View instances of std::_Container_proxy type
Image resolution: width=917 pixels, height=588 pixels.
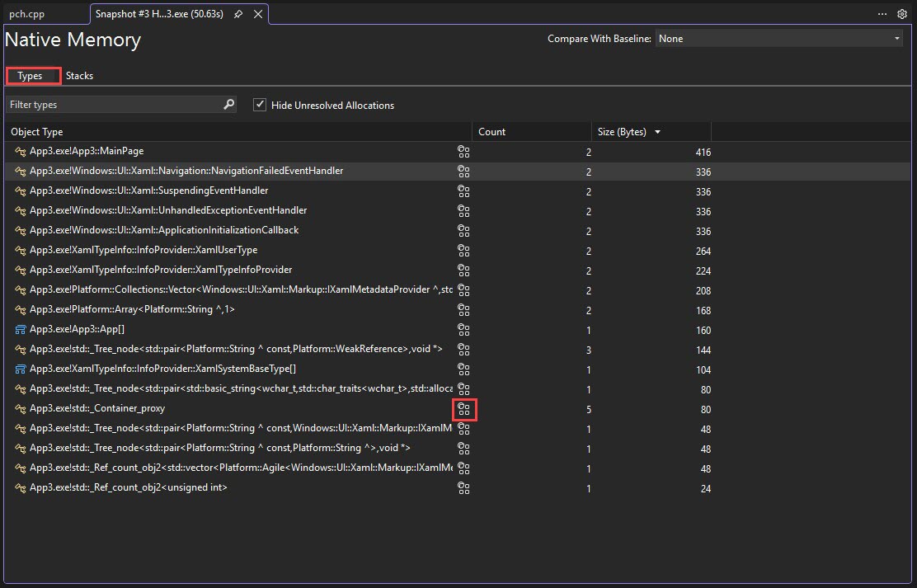(464, 409)
